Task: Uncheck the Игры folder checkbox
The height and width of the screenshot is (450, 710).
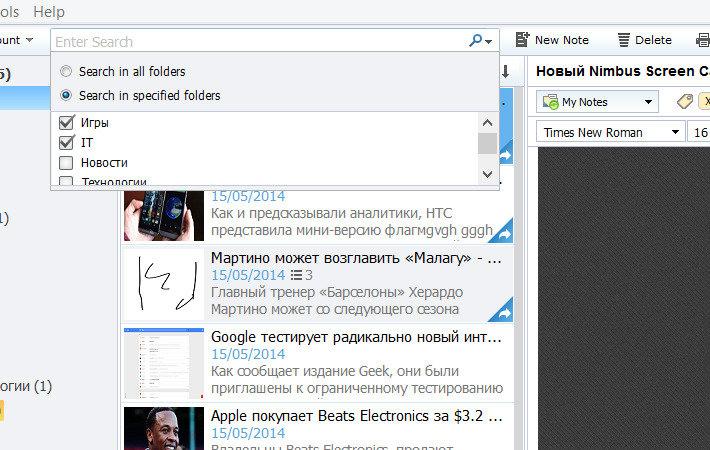Action: 66,122
